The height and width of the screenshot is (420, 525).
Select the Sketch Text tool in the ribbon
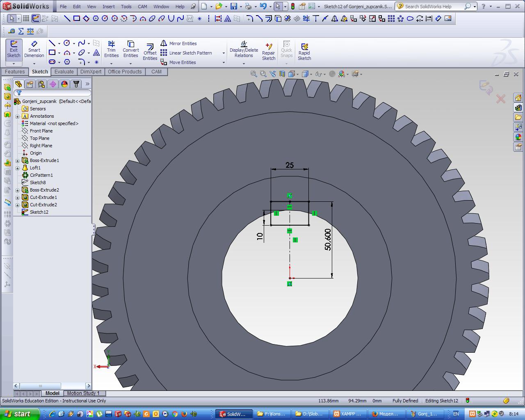96,52
